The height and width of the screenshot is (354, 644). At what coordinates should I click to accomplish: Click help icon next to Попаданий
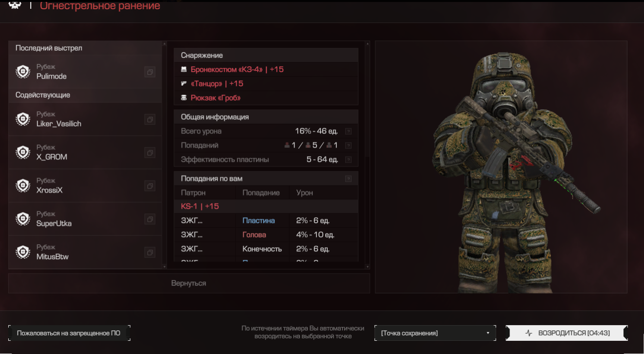click(x=348, y=145)
